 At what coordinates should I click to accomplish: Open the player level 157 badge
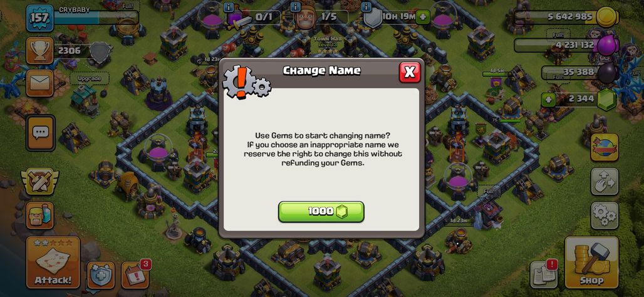click(x=40, y=18)
